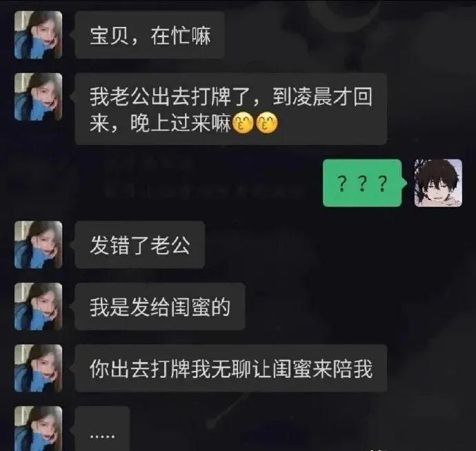Screen dimensions: 476x451
Task: Click the word 宝贝 in the first message
Action: click(109, 35)
